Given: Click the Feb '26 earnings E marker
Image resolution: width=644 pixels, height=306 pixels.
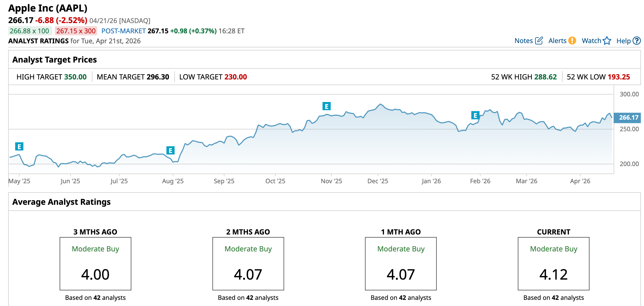Looking at the screenshot, I should point(475,115).
